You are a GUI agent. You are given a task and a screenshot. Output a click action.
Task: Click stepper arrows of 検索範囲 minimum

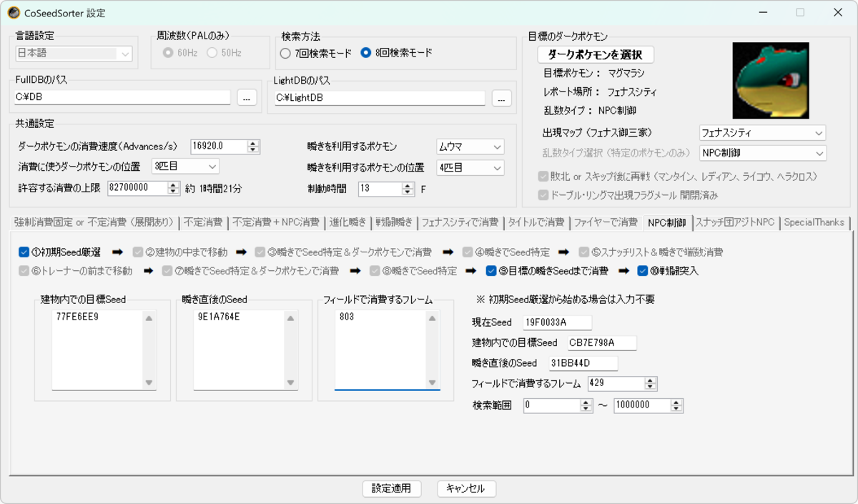tap(586, 405)
